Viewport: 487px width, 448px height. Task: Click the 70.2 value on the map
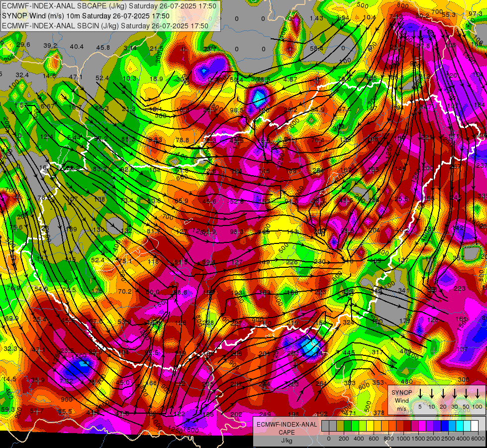click(x=125, y=291)
